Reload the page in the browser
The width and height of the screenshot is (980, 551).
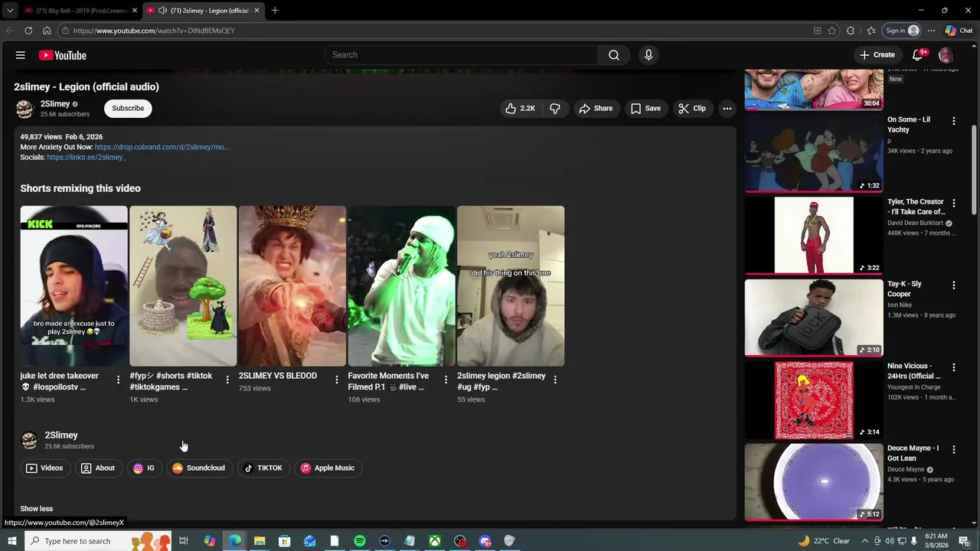coord(28,31)
